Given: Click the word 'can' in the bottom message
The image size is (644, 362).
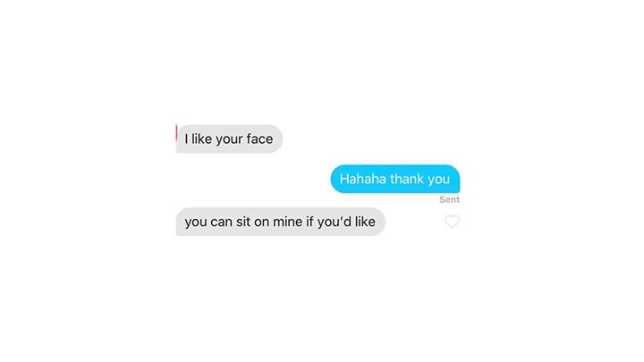Looking at the screenshot, I should pos(222,222).
